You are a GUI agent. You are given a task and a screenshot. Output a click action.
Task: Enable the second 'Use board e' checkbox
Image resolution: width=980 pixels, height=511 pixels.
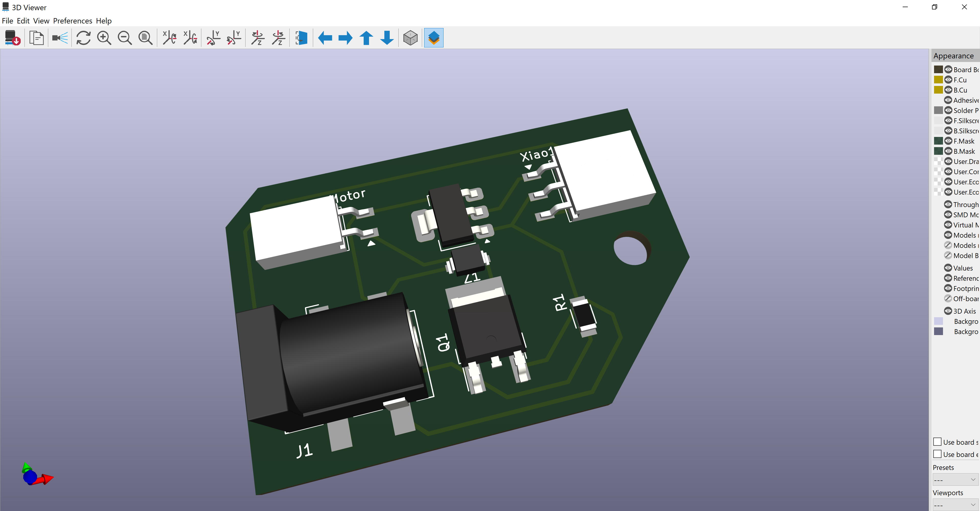(937, 454)
